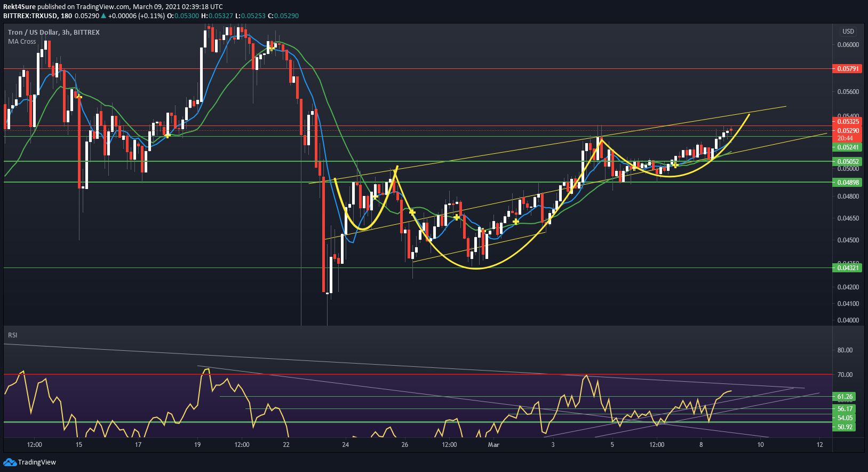Click the green 56.17 RSI label

coord(845,408)
